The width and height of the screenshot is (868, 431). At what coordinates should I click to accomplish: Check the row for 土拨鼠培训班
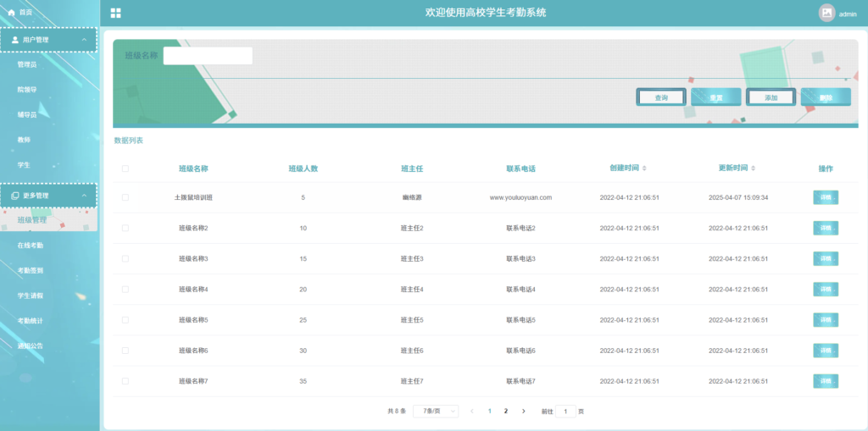pyautogui.click(x=125, y=197)
